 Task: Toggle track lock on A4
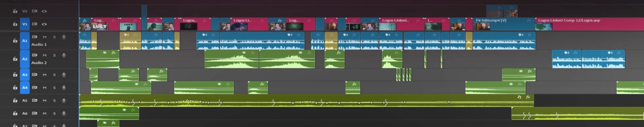click(15, 88)
